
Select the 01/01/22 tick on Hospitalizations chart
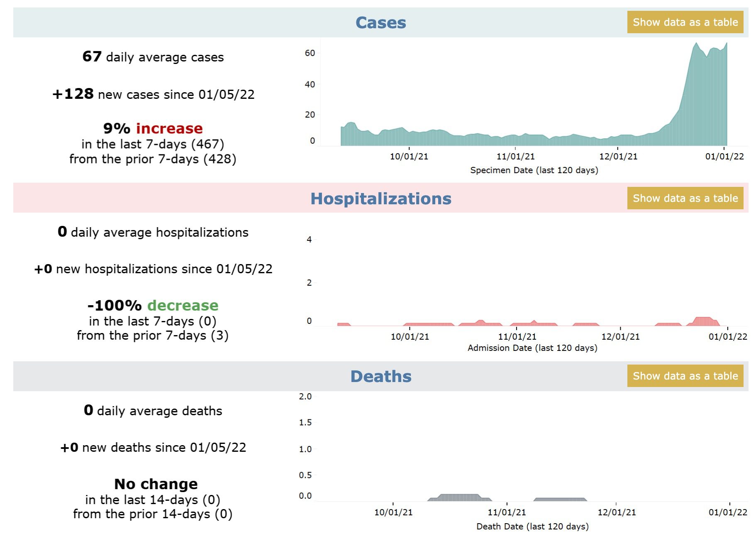point(727,337)
